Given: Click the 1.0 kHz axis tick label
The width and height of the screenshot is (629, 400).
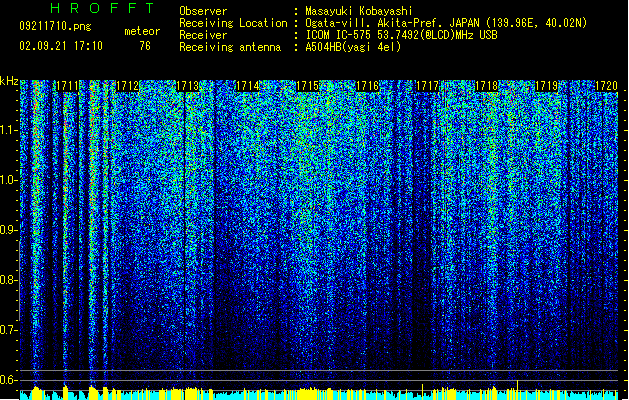Looking at the screenshot, I should click(x=8, y=180).
